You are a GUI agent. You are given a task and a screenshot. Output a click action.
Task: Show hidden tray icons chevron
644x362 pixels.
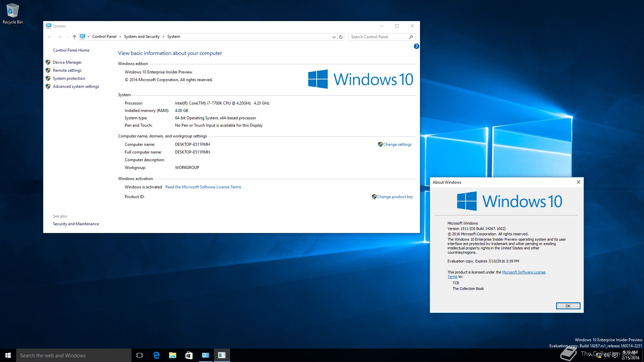click(x=590, y=355)
